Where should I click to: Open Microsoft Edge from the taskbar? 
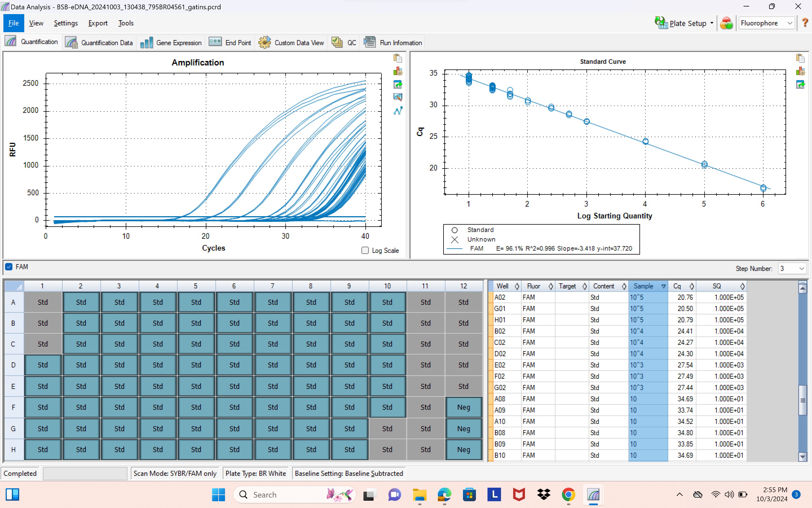click(444, 494)
